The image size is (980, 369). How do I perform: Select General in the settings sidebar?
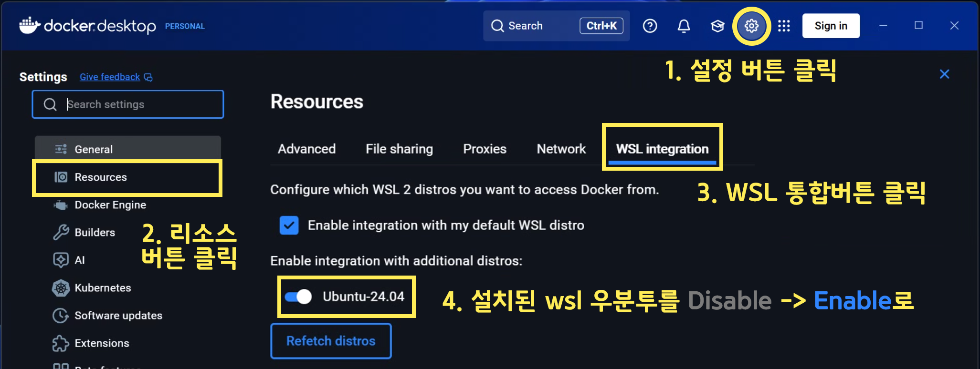point(127,149)
